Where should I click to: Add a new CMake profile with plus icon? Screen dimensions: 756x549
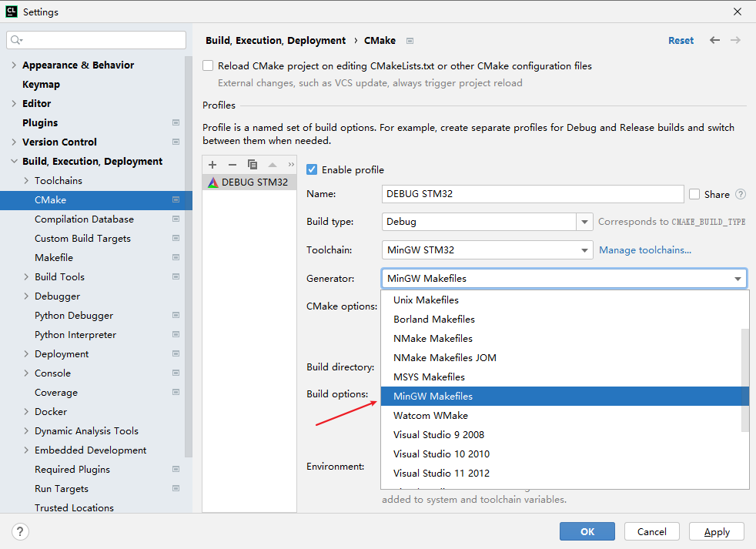pyautogui.click(x=212, y=165)
